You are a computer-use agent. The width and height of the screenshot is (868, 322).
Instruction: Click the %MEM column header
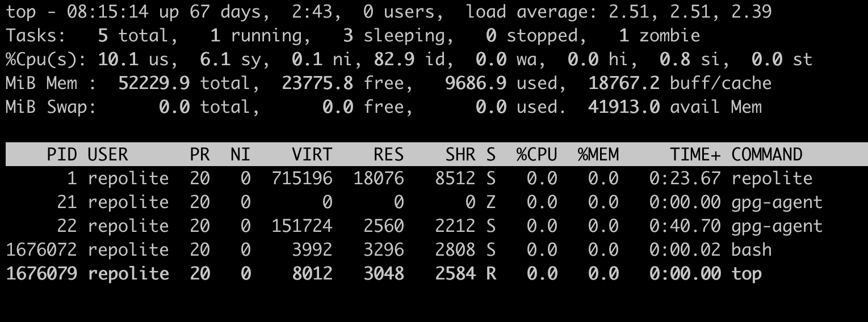tap(598, 154)
